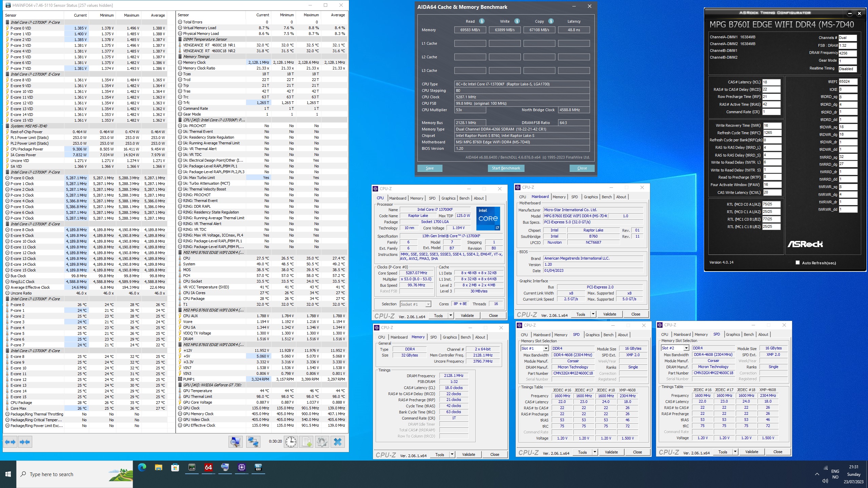Open the Slot #2 memory slot dropdown
Screen dimensions: 868x488
pyautogui.click(x=675, y=348)
